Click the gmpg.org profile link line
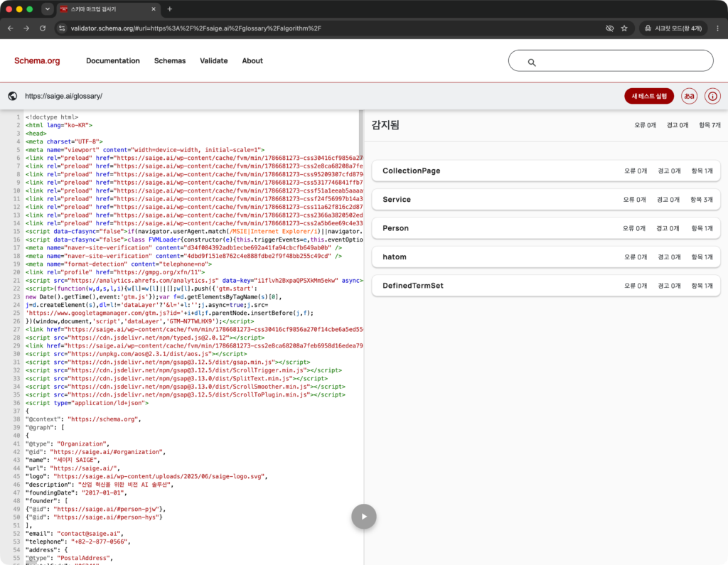This screenshot has width=728, height=565. click(115, 272)
